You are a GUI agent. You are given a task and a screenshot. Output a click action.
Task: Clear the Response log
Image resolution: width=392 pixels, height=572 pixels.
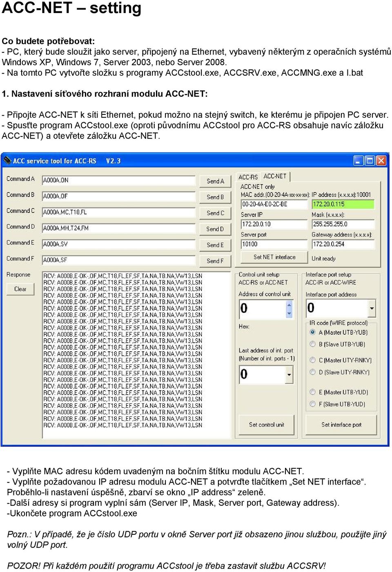point(20,289)
